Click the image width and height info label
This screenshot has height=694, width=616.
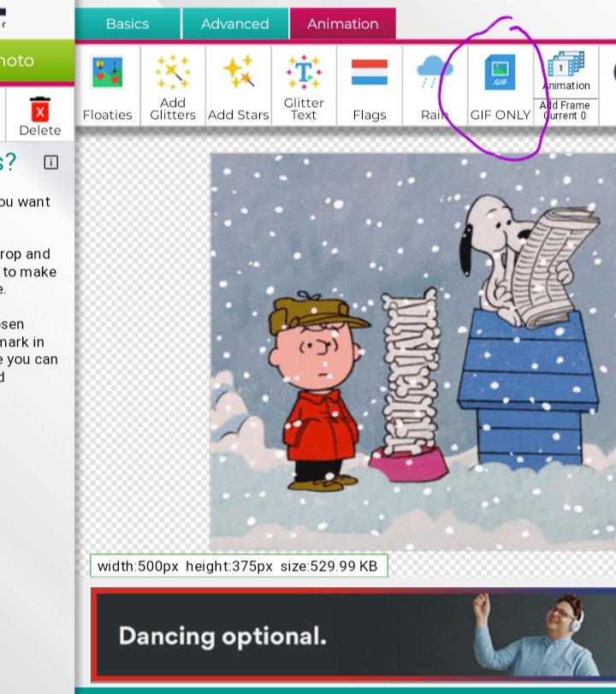[239, 566]
